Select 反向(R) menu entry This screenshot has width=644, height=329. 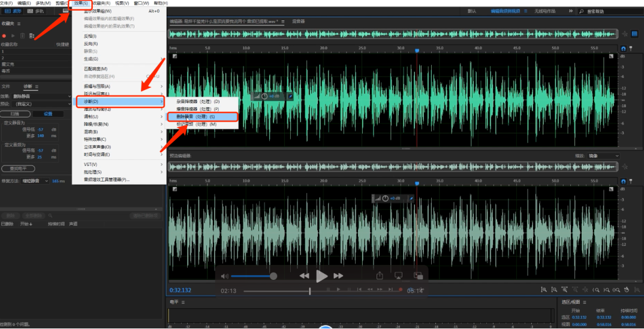point(119,44)
